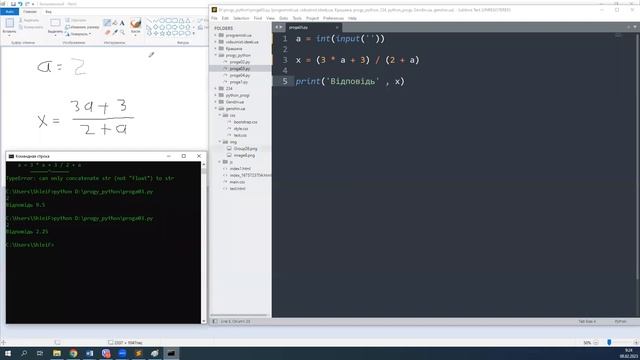Open Word from the taskbar
The height and width of the screenshot is (360, 640).
(x=89, y=353)
